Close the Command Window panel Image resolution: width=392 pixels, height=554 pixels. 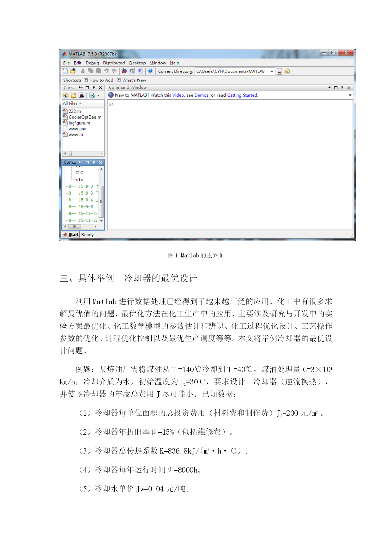[349, 87]
